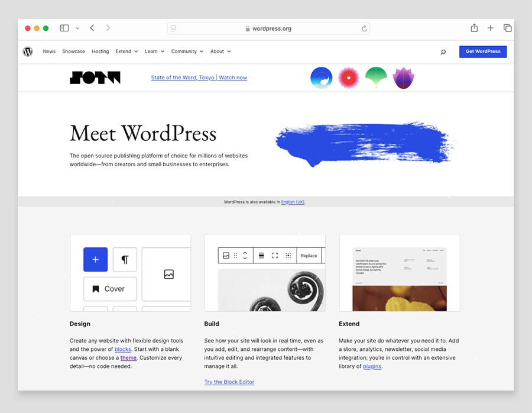The height and width of the screenshot is (413, 532).
Task: Click the paragraph pilcrow block icon
Action: click(x=125, y=260)
